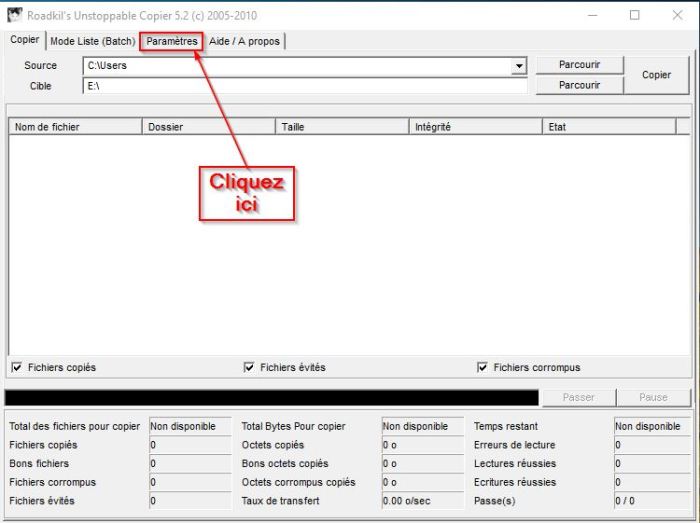Click the Dossier column header

click(x=209, y=127)
